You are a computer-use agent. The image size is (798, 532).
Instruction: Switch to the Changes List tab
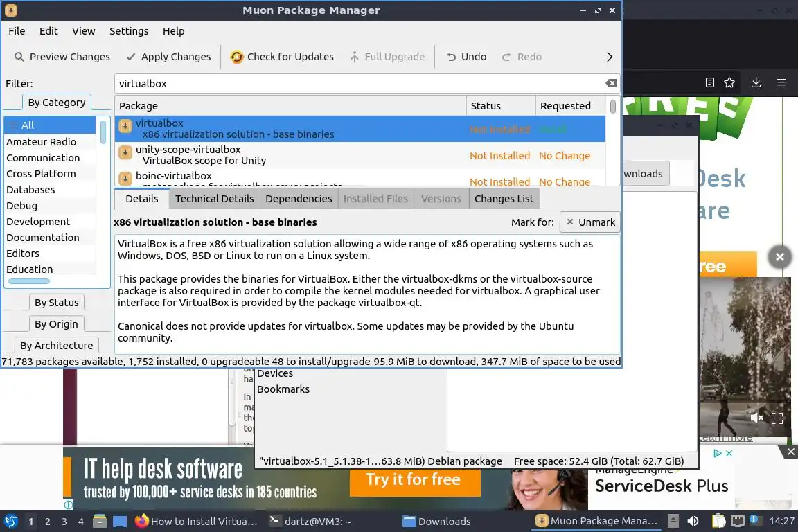504,199
